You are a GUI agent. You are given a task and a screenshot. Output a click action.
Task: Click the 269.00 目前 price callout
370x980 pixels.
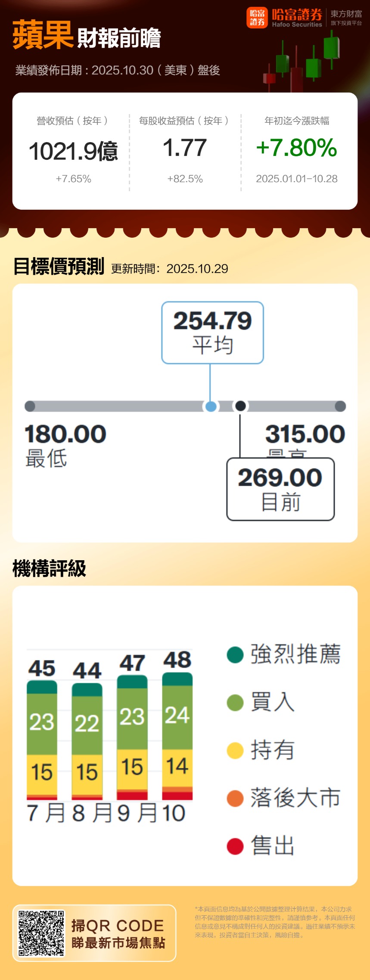click(x=280, y=489)
